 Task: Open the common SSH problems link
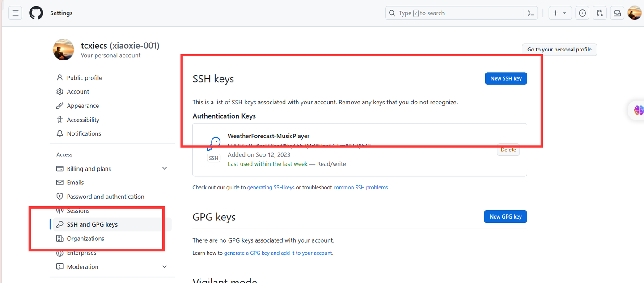point(360,187)
